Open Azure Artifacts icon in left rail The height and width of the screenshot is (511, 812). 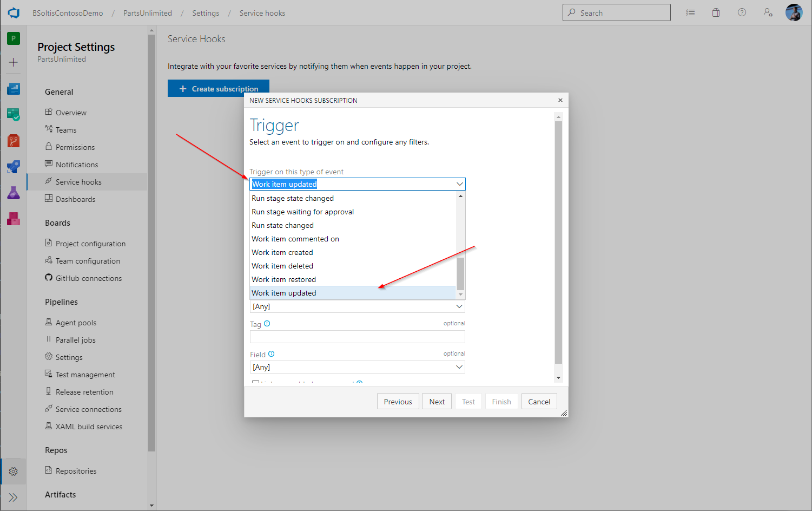click(x=14, y=219)
